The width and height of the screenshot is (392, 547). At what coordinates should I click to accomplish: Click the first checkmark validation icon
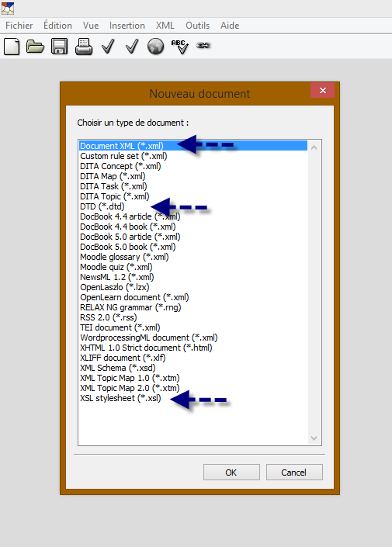click(x=108, y=47)
